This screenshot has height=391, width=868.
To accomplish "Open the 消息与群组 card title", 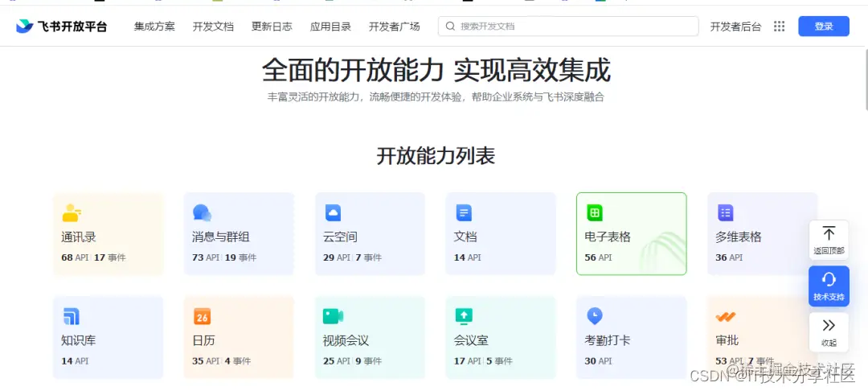I will 221,237.
